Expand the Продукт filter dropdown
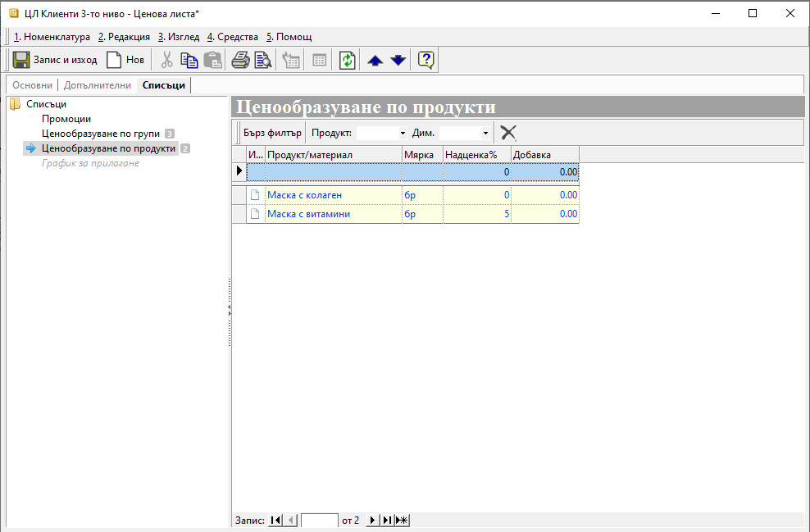This screenshot has height=532, width=810. click(x=403, y=133)
